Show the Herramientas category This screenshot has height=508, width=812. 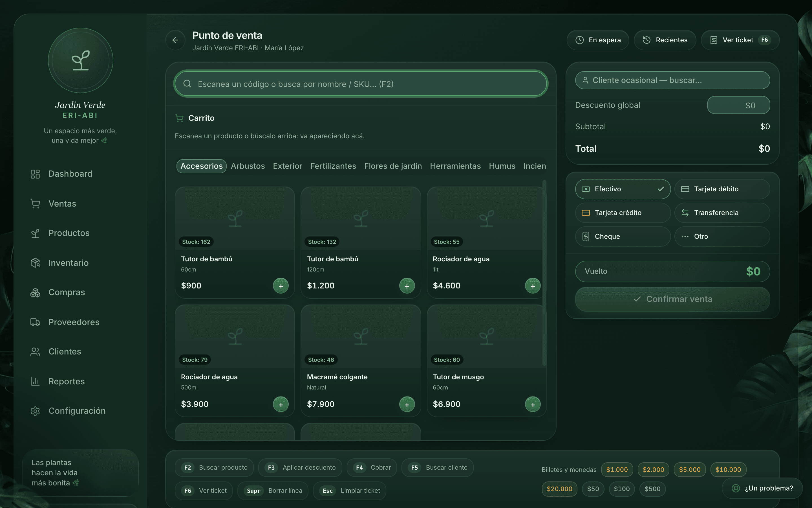(x=455, y=166)
